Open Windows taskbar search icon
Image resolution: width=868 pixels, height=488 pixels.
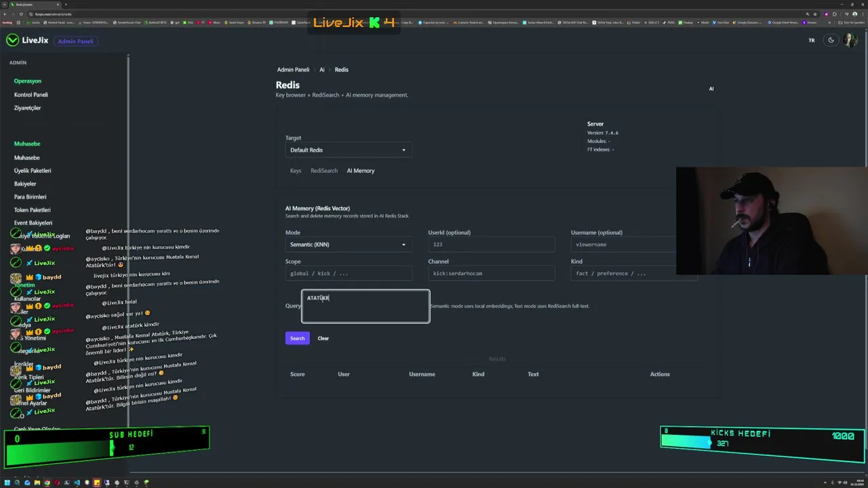pyautogui.click(x=18, y=483)
